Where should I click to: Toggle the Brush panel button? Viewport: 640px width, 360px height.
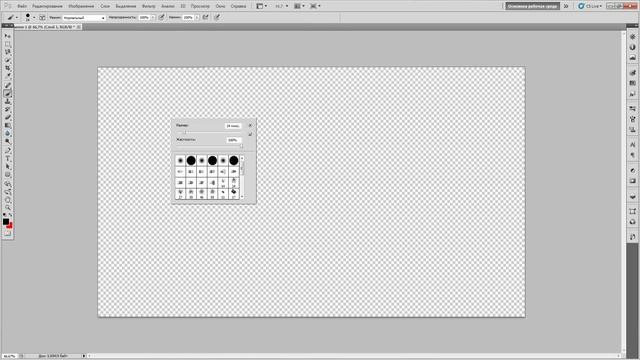[x=42, y=18]
